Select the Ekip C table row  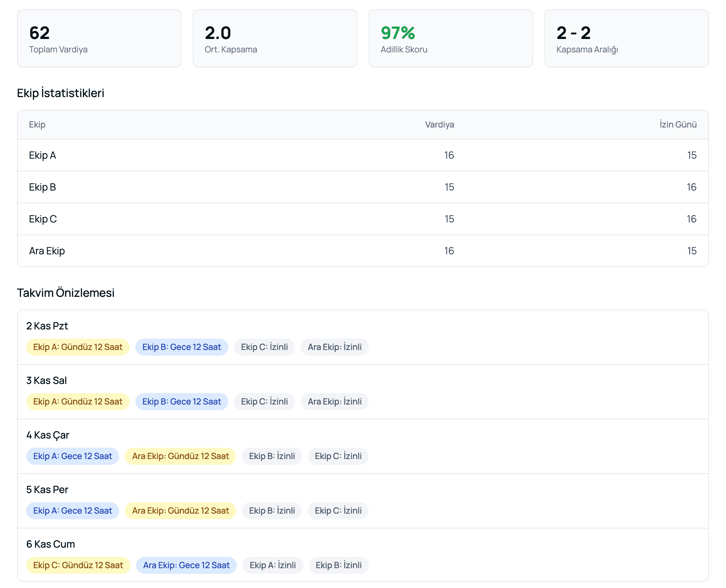tap(363, 219)
